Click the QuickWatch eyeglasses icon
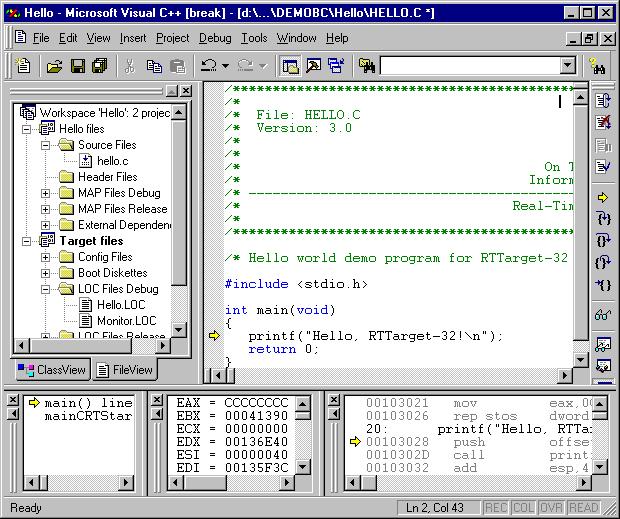Viewport: 620px width, 519px height. [x=603, y=315]
